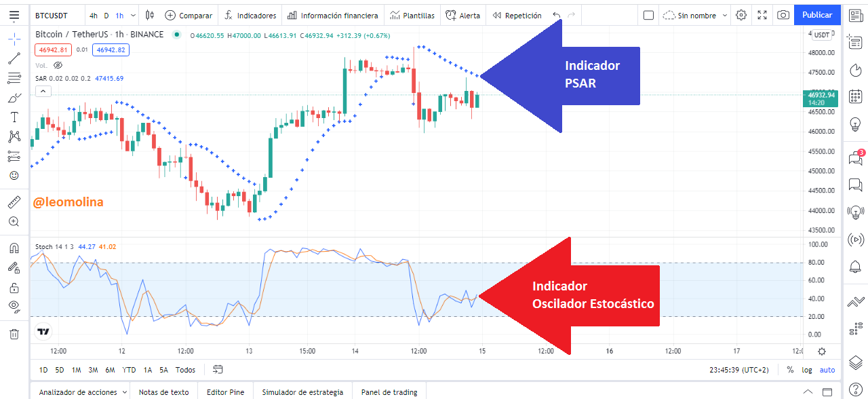The height and width of the screenshot is (399, 868).
Task: Click the blue buy price 46942.82
Action: coord(111,50)
